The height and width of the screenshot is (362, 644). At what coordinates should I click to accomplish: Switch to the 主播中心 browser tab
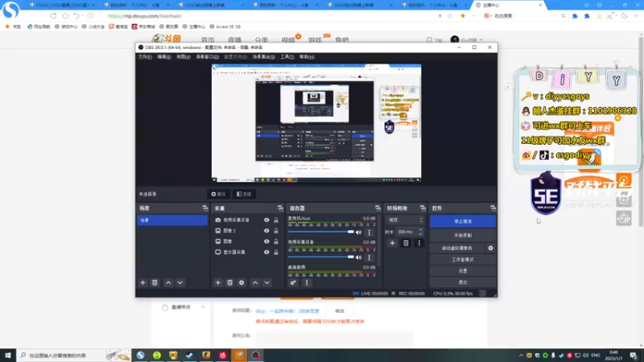pos(509,5)
